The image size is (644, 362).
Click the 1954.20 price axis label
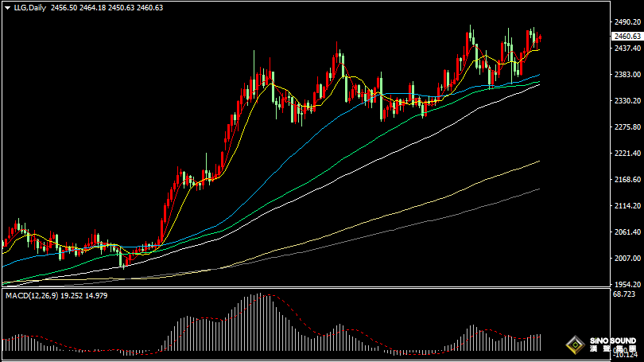click(x=627, y=284)
